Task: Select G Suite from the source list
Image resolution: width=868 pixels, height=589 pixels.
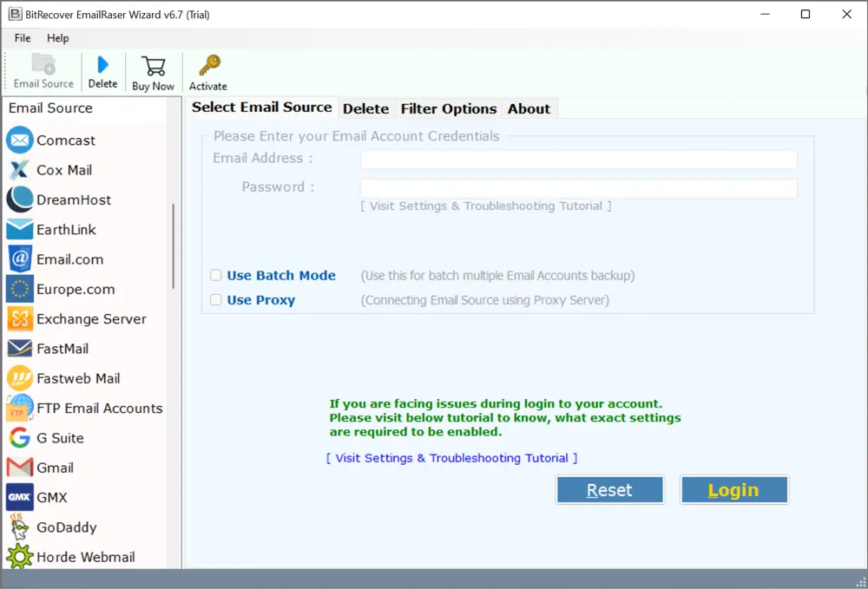Action: click(60, 438)
